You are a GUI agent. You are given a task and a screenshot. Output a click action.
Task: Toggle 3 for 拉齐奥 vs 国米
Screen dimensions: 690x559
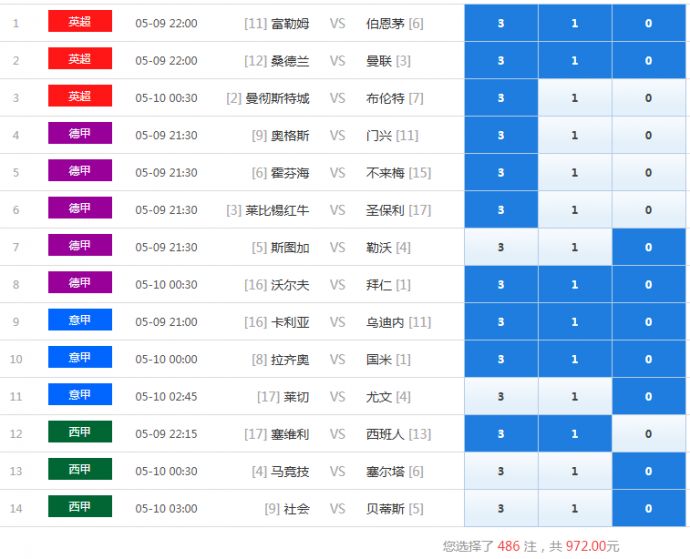point(501,359)
